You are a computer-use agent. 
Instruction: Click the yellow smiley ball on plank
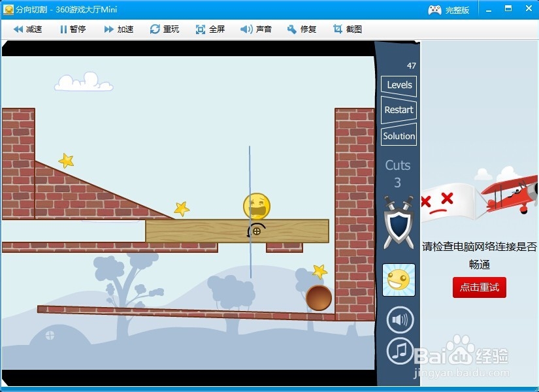pos(257,206)
